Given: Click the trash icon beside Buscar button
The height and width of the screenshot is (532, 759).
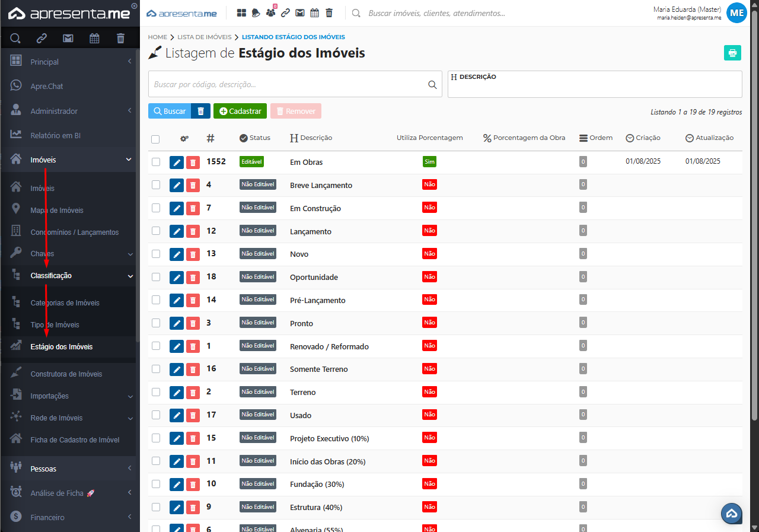Looking at the screenshot, I should coord(200,111).
